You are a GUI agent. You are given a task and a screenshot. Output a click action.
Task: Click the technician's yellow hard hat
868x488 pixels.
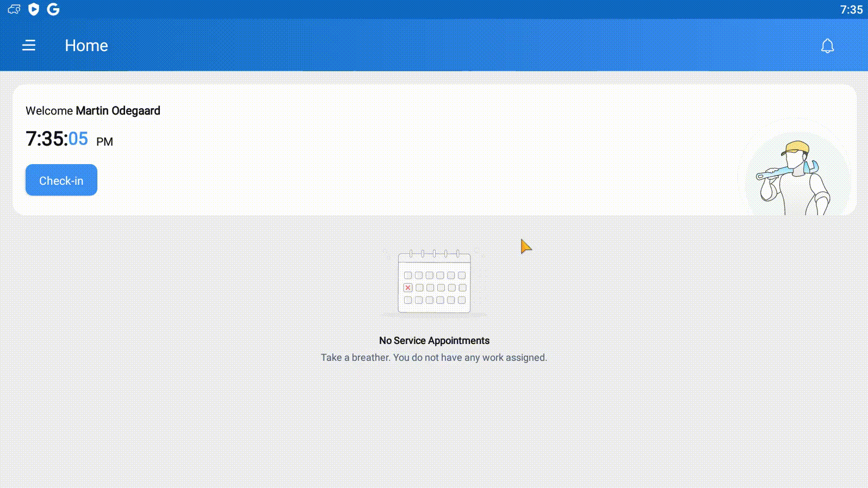(x=795, y=147)
